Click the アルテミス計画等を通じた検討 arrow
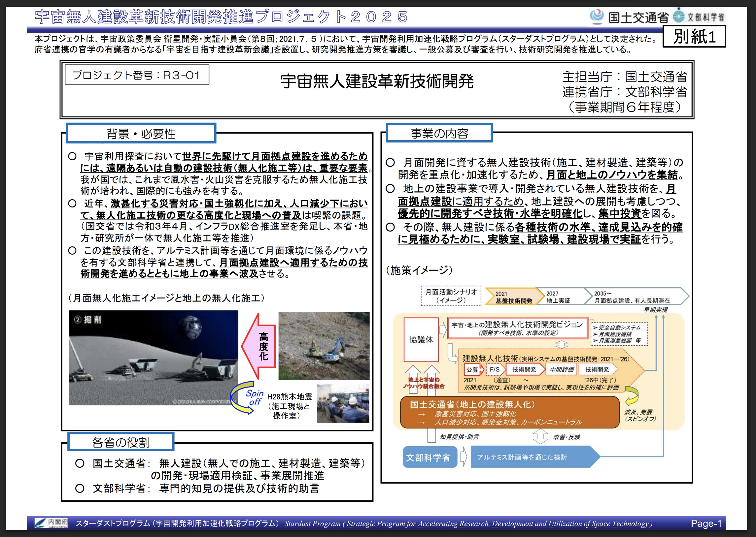Screen dimensions: 756x537 [535, 457]
